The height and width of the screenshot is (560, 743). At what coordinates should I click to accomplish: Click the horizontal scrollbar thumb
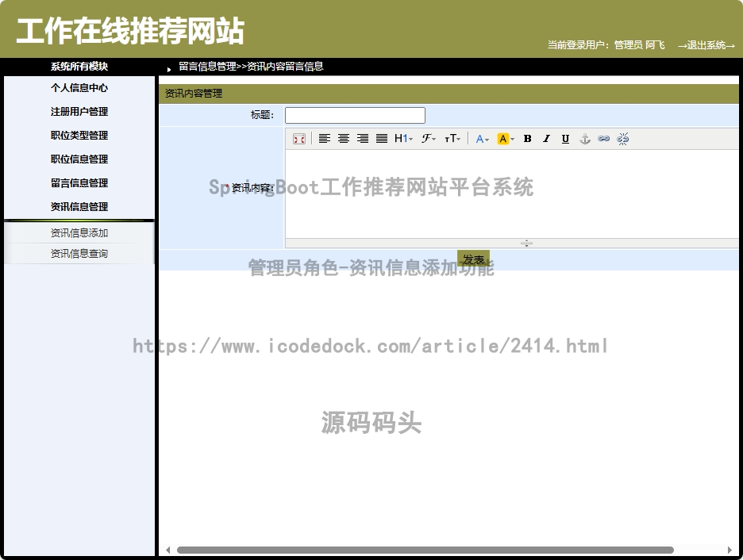pos(425,550)
